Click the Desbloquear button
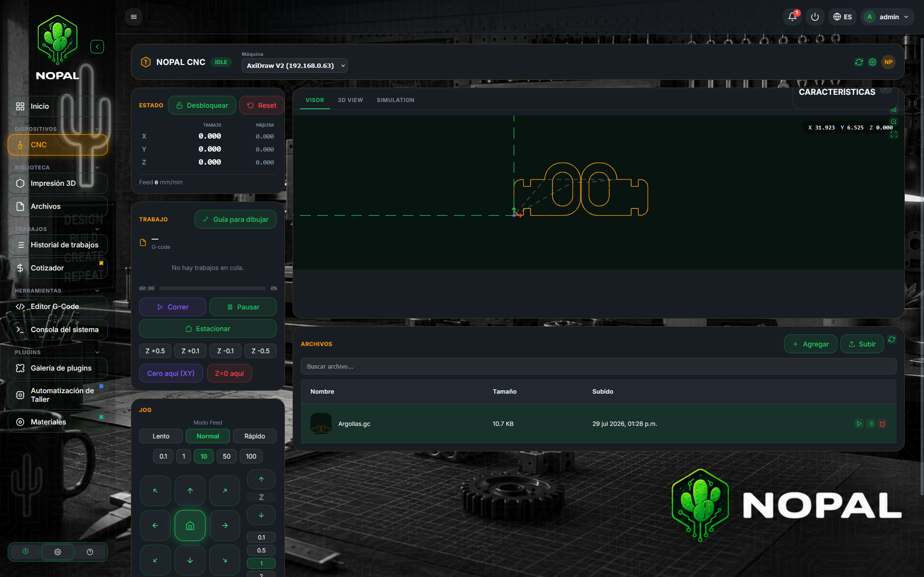 pyautogui.click(x=202, y=105)
